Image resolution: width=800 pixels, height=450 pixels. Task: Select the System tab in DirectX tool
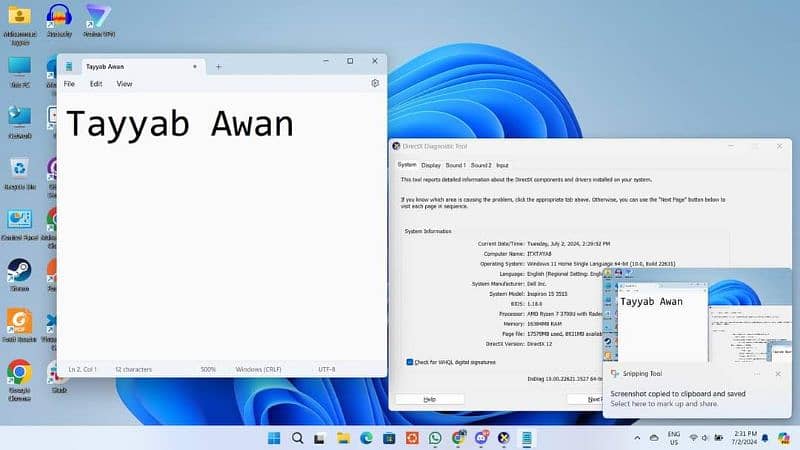(407, 165)
